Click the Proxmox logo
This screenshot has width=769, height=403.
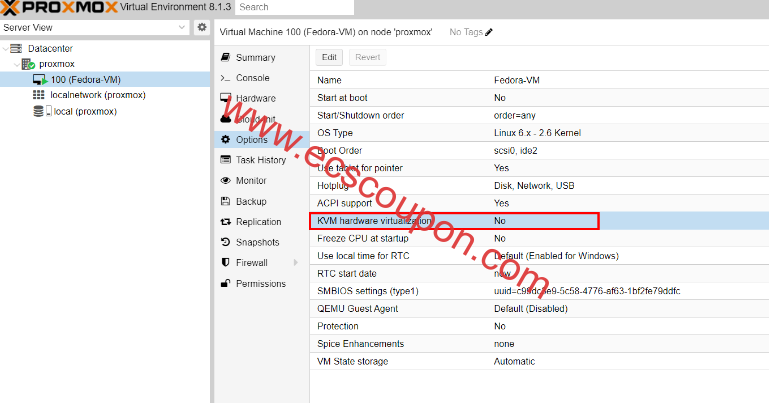(59, 7)
